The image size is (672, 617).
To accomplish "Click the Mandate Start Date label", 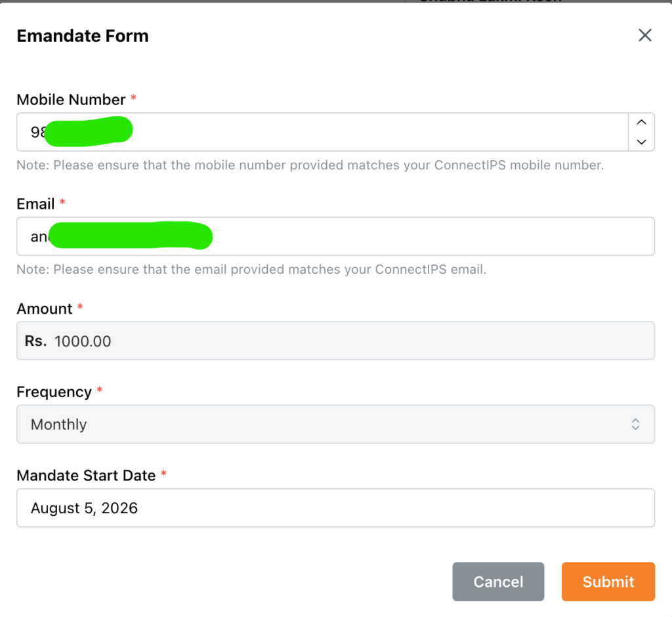I will tap(86, 475).
